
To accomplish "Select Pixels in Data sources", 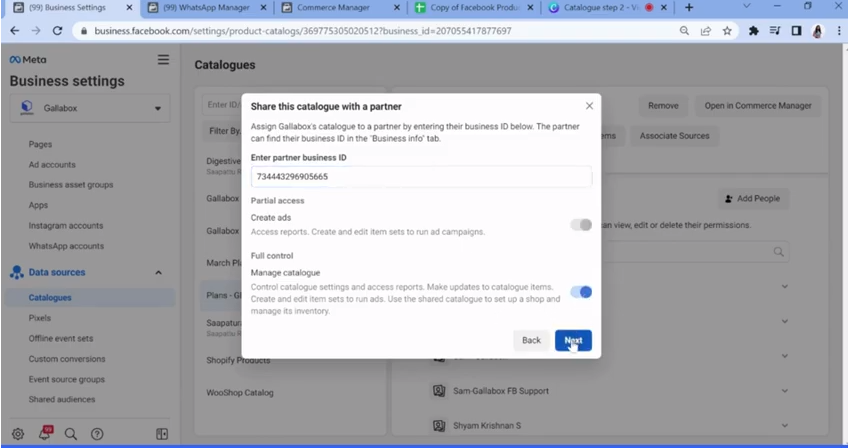I will point(39,318).
